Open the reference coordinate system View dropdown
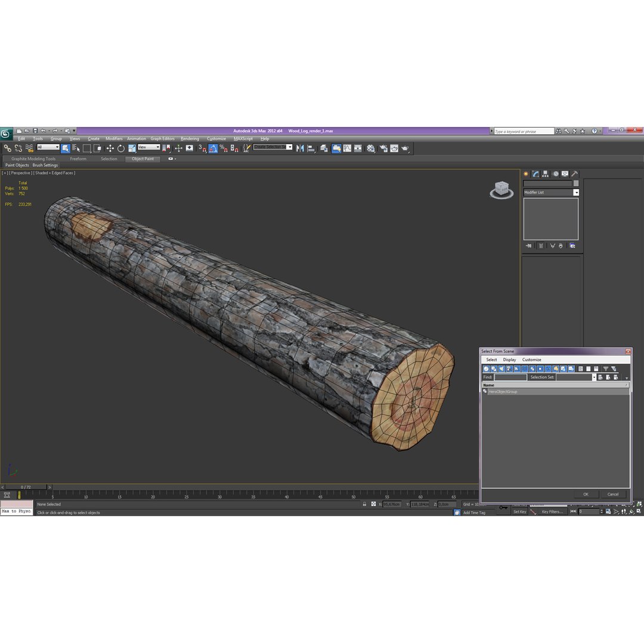This screenshot has width=644, height=644. 148,147
